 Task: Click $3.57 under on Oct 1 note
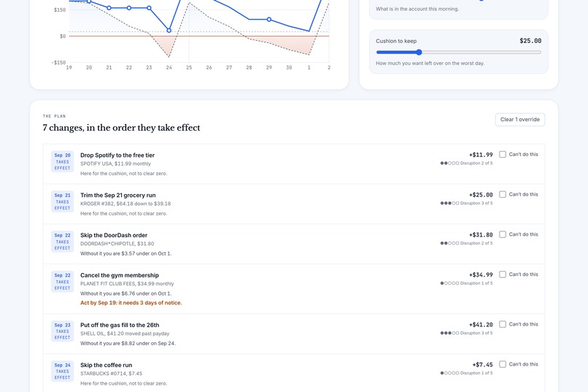tap(126, 253)
